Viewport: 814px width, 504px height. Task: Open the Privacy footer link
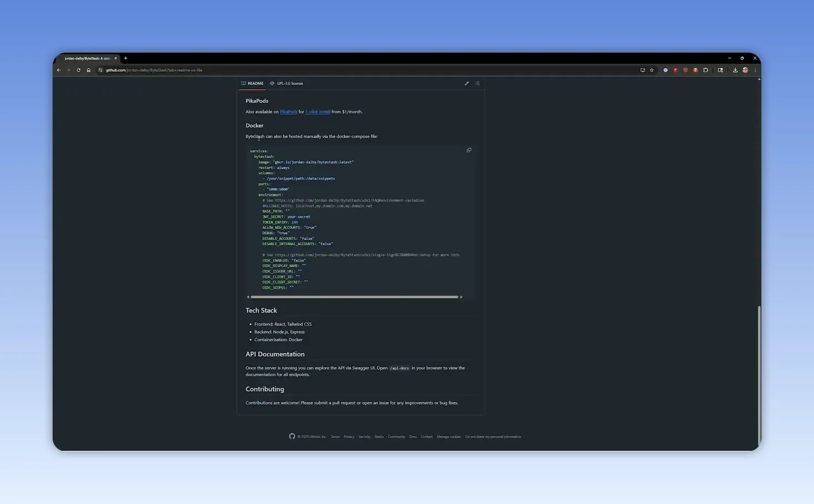(349, 437)
